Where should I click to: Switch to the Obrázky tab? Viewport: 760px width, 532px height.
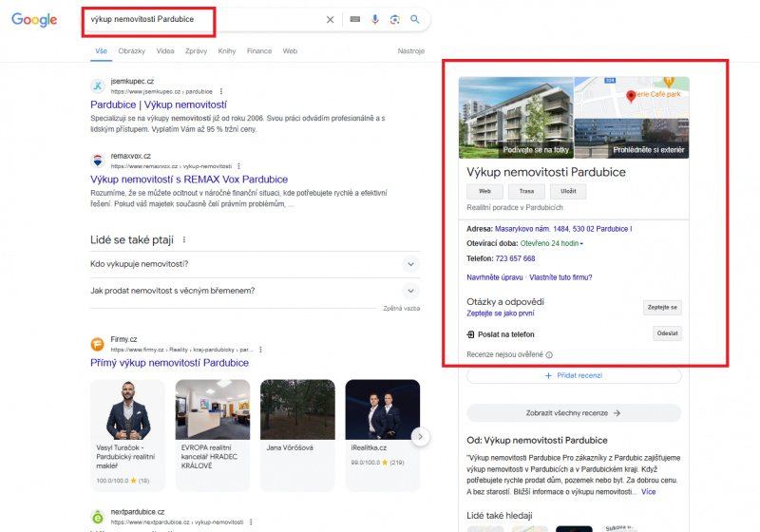pyautogui.click(x=131, y=51)
